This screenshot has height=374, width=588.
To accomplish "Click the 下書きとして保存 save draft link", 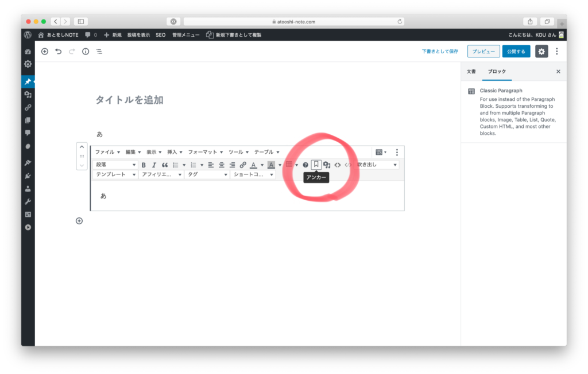I will [440, 51].
